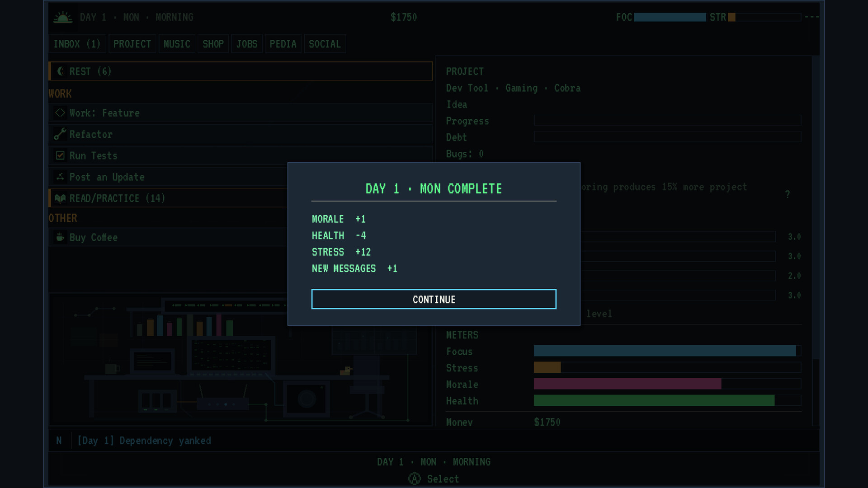Screen dimensions: 868x488
Task: Click the sunrise time-of-day icon
Action: pos(63,17)
